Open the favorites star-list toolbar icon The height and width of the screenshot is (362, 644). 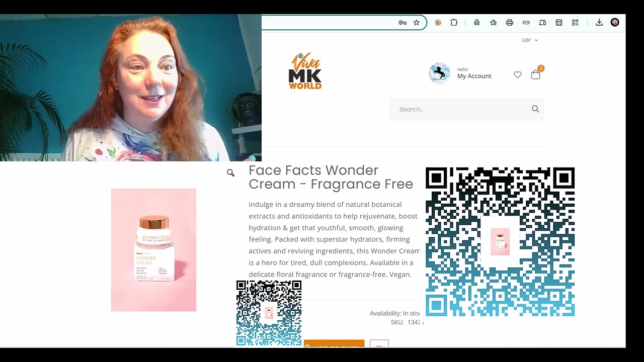[x=493, y=23]
